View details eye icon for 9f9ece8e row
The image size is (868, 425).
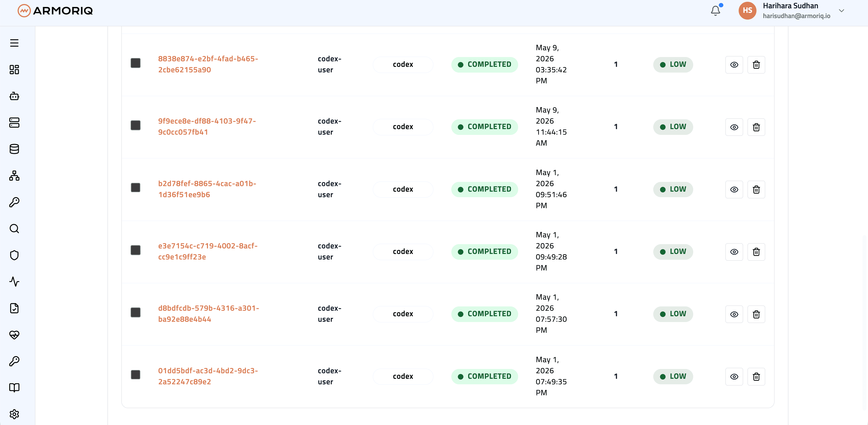click(x=734, y=127)
